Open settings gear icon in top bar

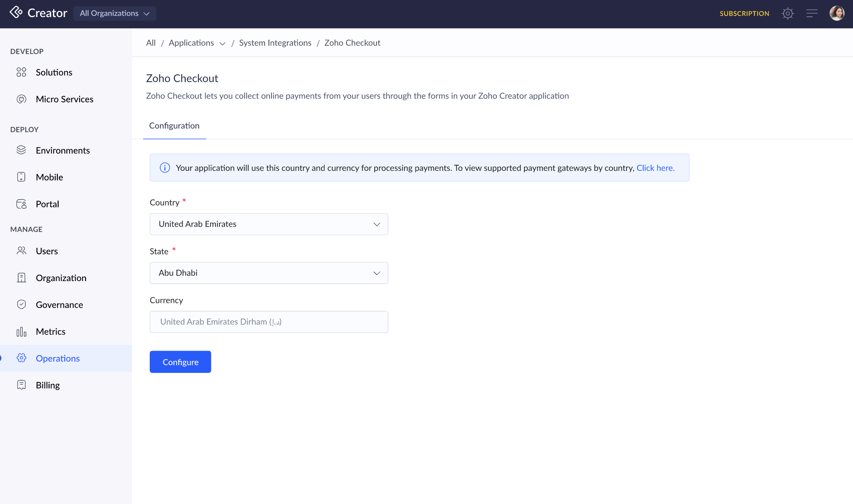click(788, 14)
